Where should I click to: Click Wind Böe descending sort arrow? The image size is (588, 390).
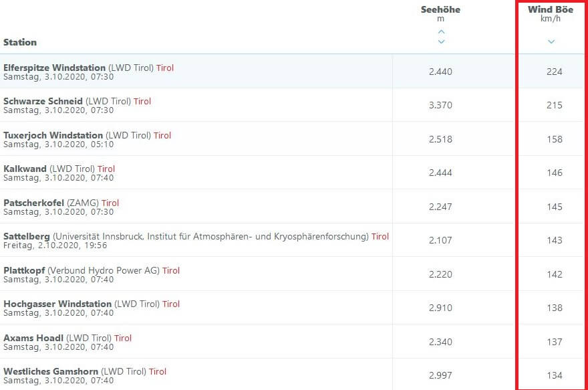click(x=551, y=41)
